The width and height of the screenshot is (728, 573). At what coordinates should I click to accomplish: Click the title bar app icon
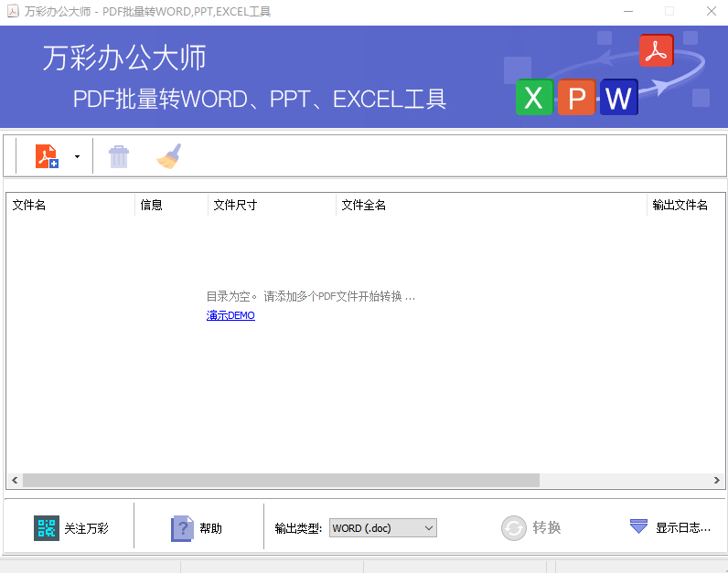point(13,11)
